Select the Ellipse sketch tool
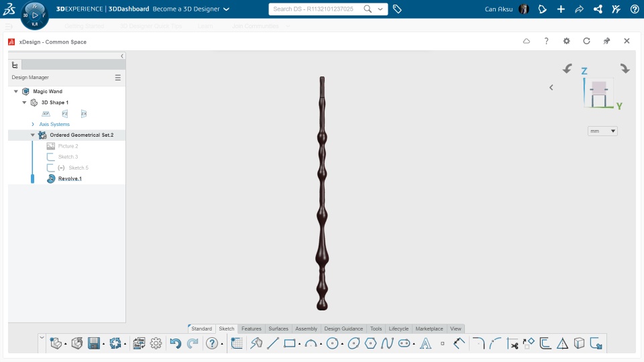This screenshot has width=644, height=362. pos(354,343)
